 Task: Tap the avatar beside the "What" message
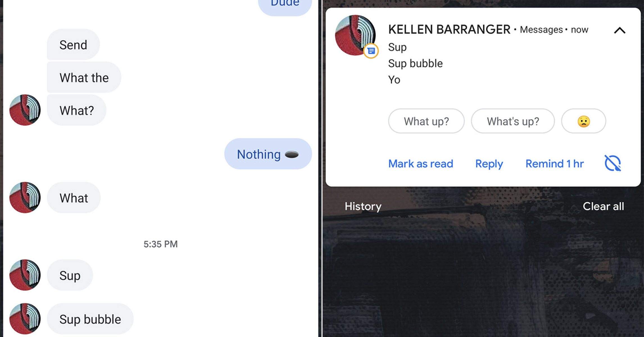point(25,197)
